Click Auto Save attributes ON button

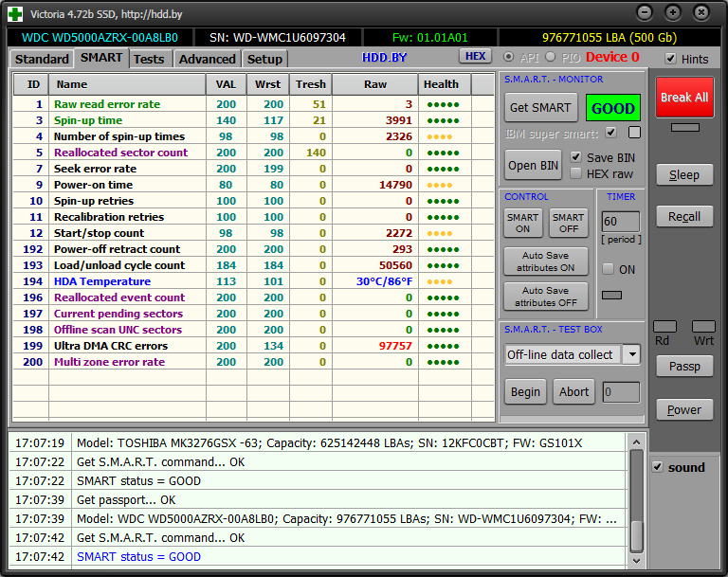[x=546, y=261]
